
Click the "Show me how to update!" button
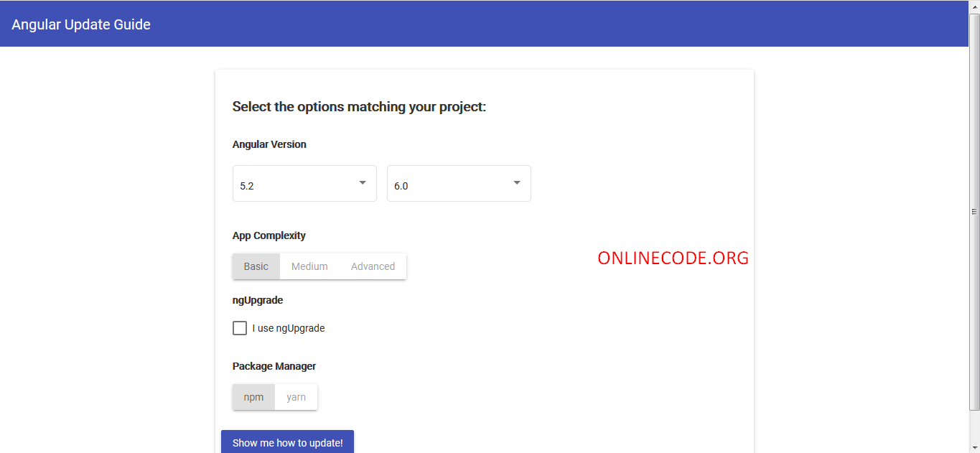click(287, 442)
